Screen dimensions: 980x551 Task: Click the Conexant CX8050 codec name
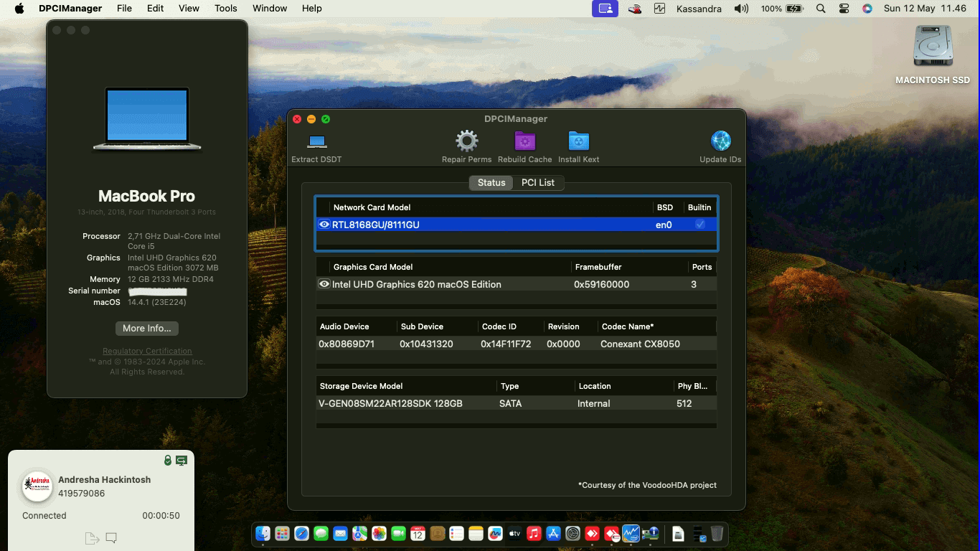pos(640,344)
